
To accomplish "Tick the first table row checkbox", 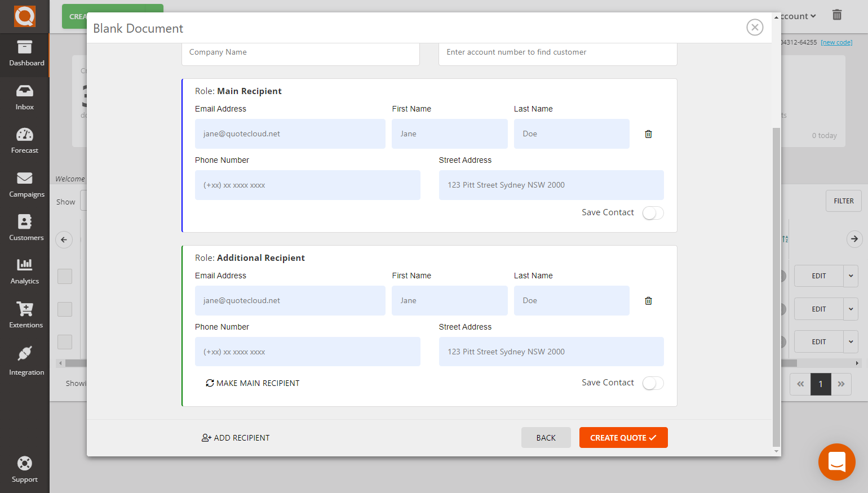I will point(65,276).
